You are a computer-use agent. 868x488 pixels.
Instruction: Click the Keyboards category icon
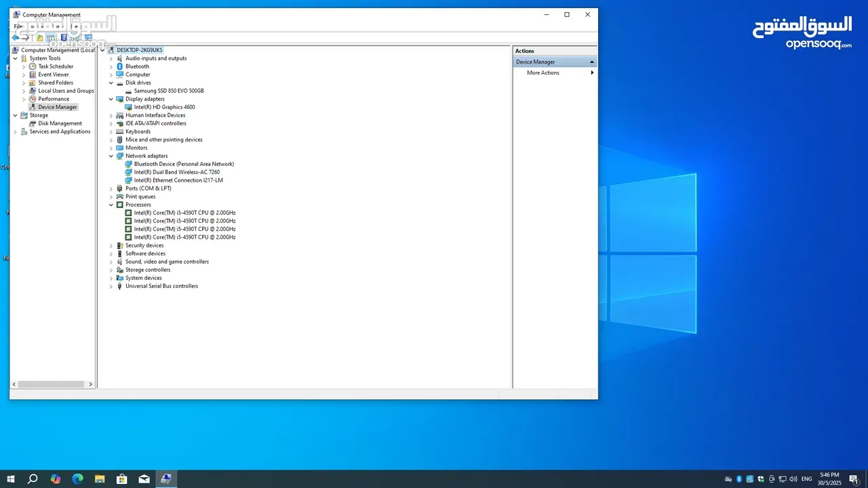[x=120, y=131]
